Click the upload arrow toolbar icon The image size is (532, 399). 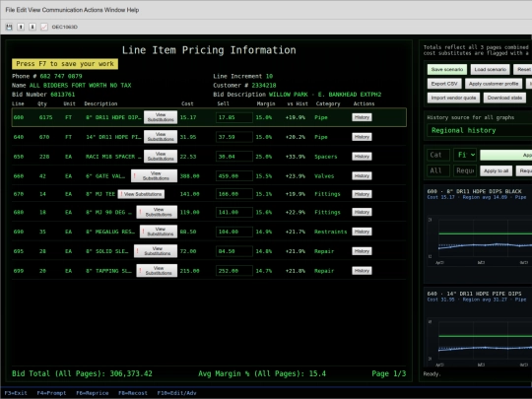click(x=21, y=27)
